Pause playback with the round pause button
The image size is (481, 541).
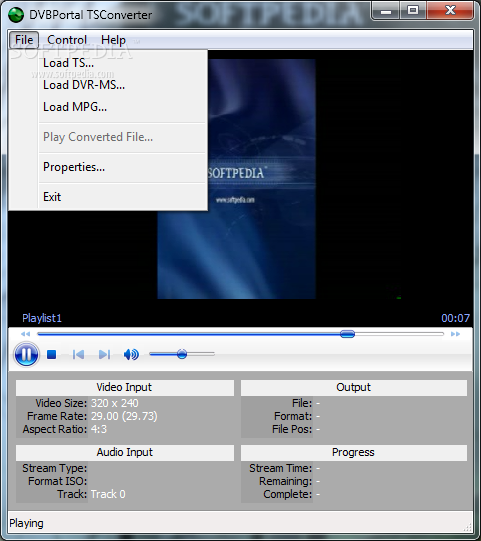coord(26,354)
